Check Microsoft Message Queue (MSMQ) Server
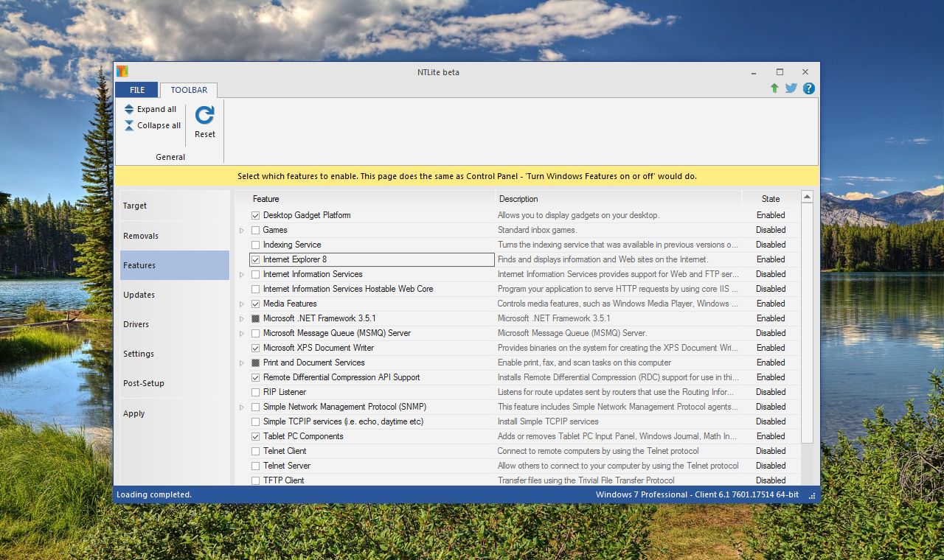944x560 pixels. 255,333
